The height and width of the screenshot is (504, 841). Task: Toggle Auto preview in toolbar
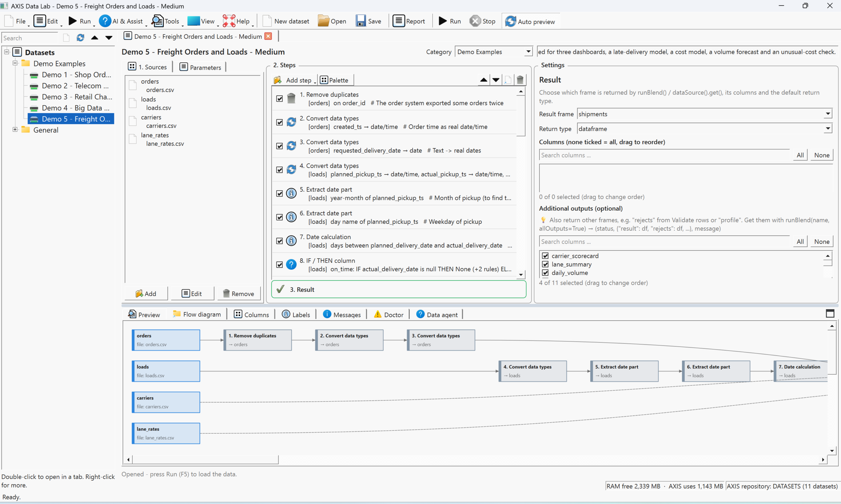[530, 21]
